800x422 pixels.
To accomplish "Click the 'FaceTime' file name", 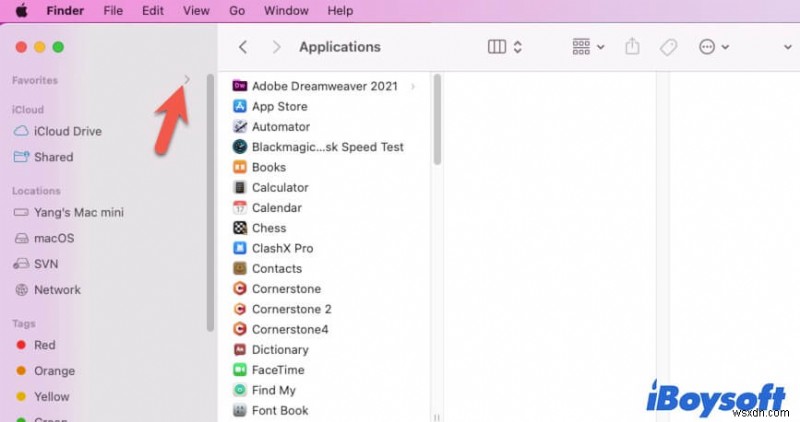I will click(x=278, y=370).
